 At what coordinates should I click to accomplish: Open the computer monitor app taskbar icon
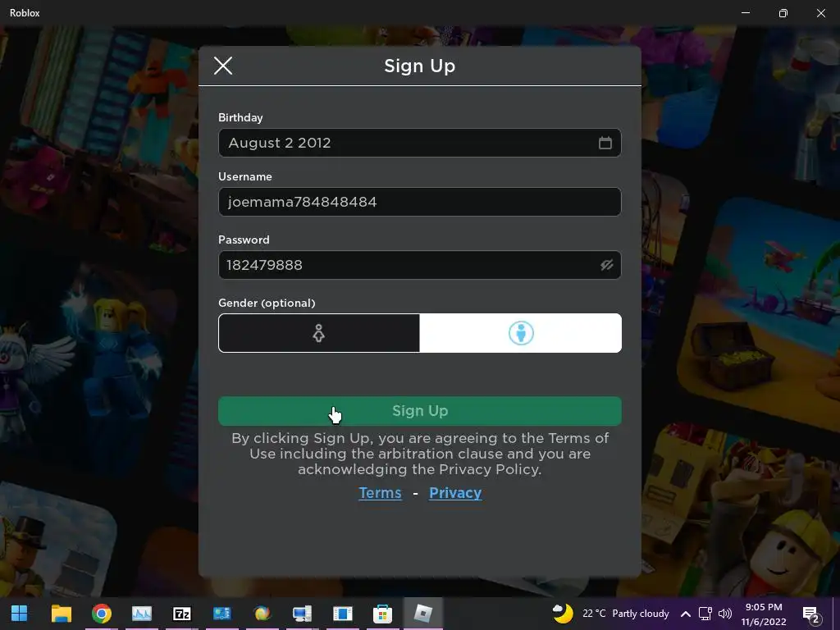302,614
